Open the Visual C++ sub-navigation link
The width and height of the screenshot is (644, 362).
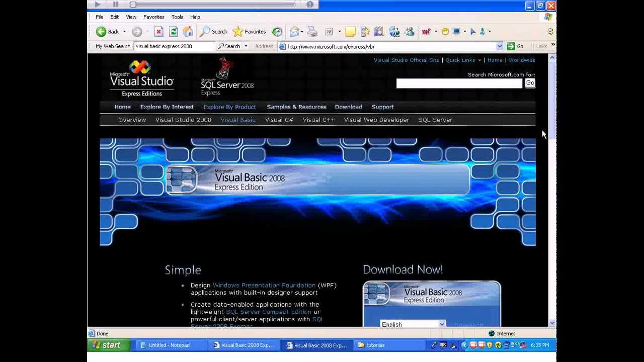click(x=319, y=120)
